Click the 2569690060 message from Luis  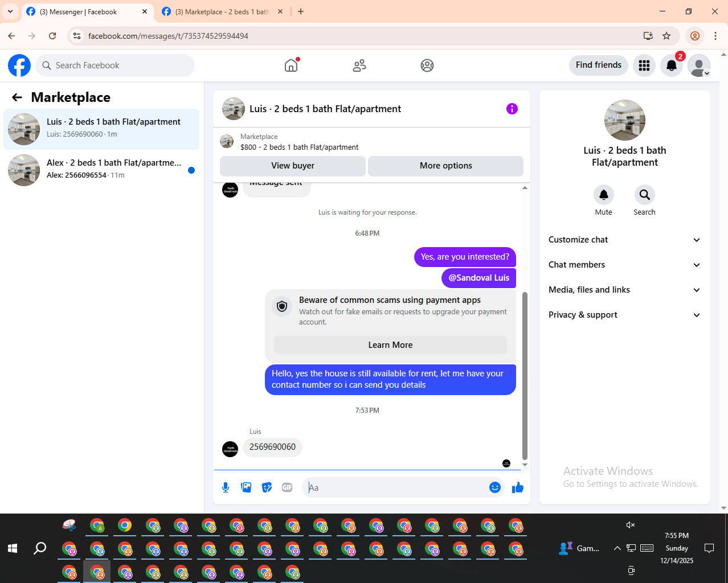click(272, 447)
